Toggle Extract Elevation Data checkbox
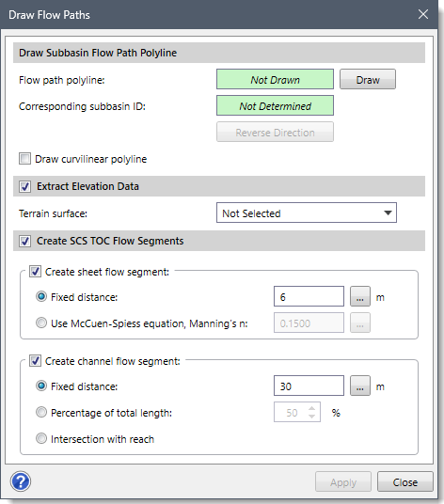 click(24, 186)
